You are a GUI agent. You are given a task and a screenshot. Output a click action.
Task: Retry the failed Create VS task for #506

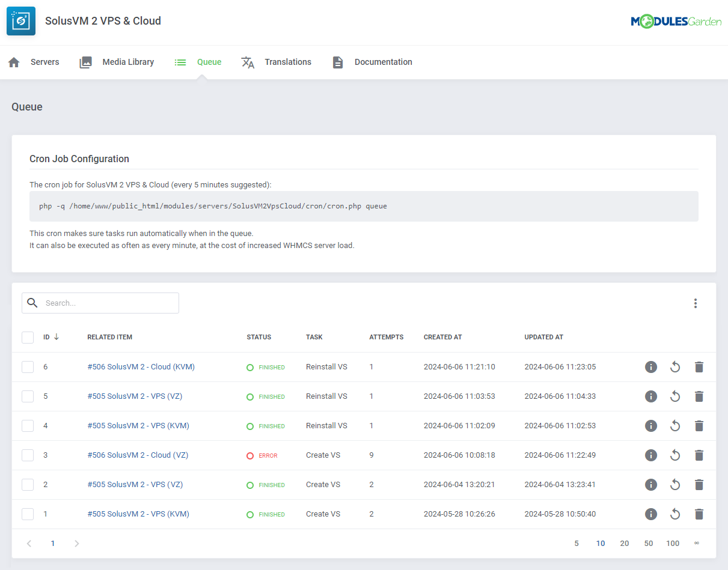[674, 455]
